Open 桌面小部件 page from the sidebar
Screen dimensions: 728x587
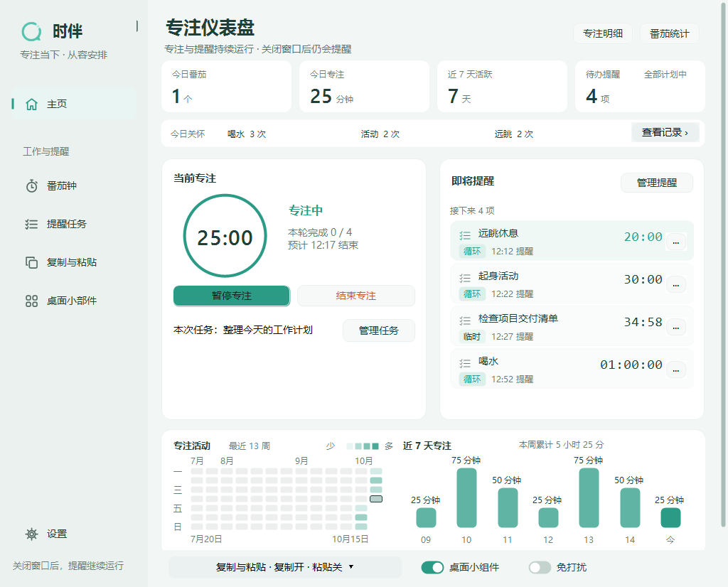[x=74, y=301]
